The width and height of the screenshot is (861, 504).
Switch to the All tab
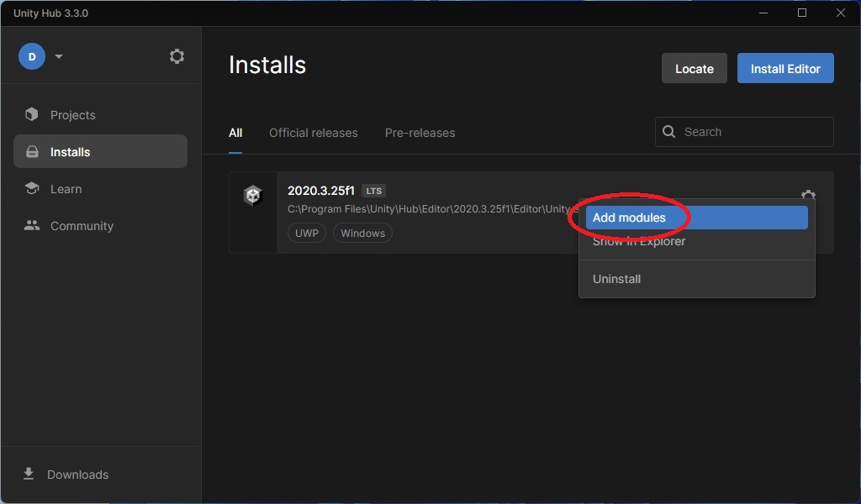click(x=235, y=133)
